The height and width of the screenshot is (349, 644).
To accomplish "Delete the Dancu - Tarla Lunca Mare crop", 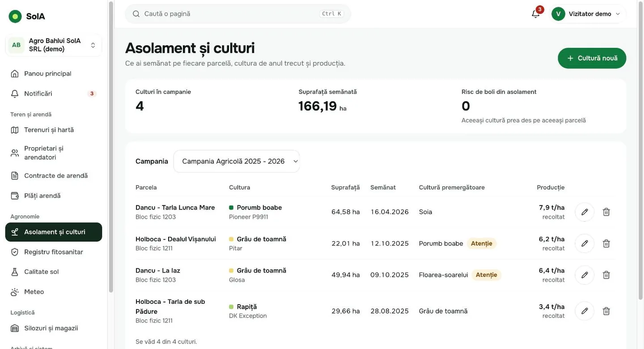I will coord(606,212).
